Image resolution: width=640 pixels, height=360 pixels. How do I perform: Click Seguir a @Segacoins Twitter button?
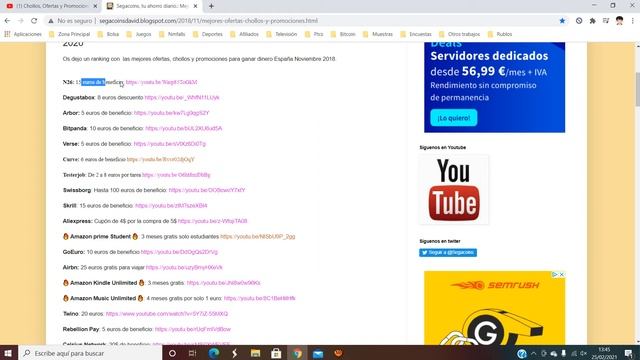[x=448, y=253]
